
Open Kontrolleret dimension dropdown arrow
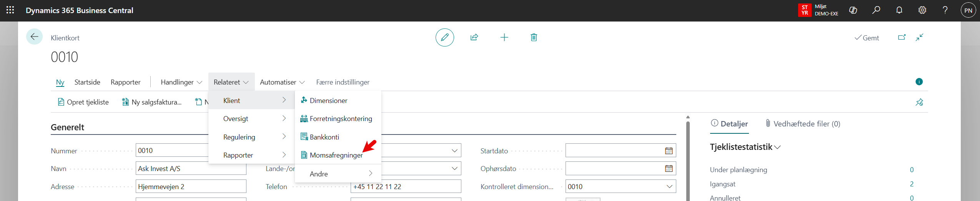point(669,186)
